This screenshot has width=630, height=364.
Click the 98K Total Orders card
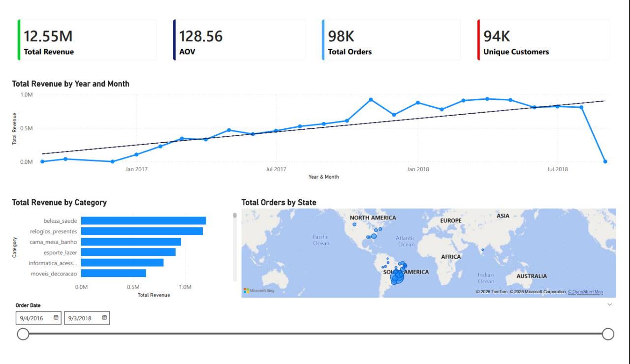(391, 40)
